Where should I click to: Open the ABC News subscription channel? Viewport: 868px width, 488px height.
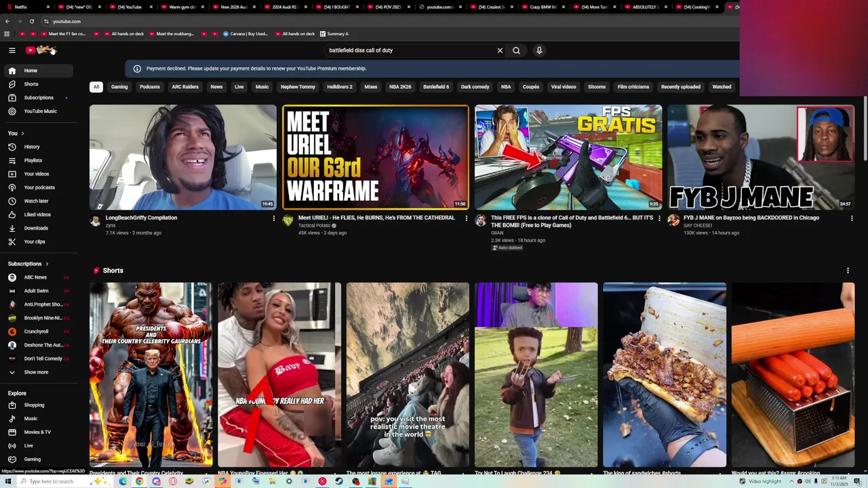[39, 277]
